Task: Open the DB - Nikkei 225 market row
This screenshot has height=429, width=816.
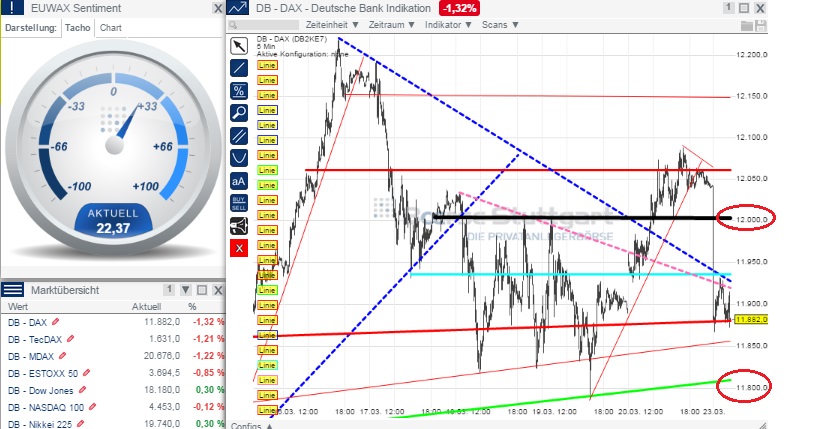Action: pyautogui.click(x=113, y=423)
